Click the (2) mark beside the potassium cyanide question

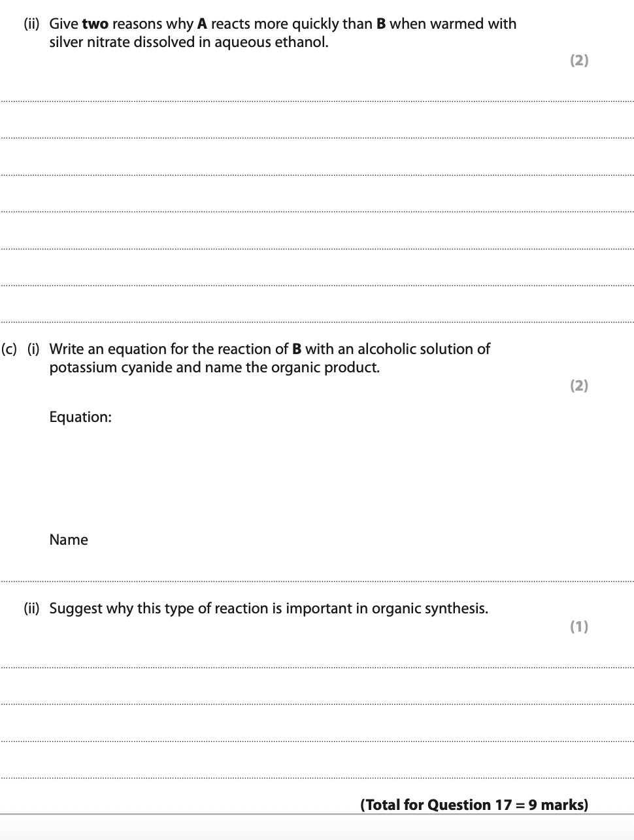579,385
